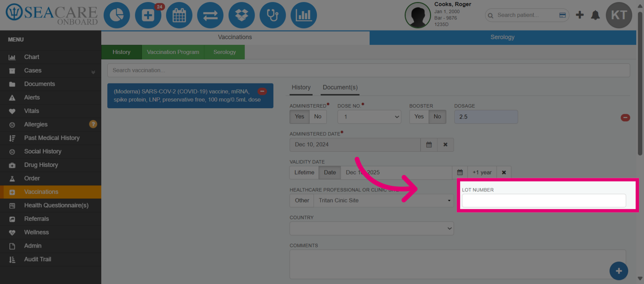This screenshot has height=284, width=644.
Task: Set Administered to No
Action: tap(318, 117)
